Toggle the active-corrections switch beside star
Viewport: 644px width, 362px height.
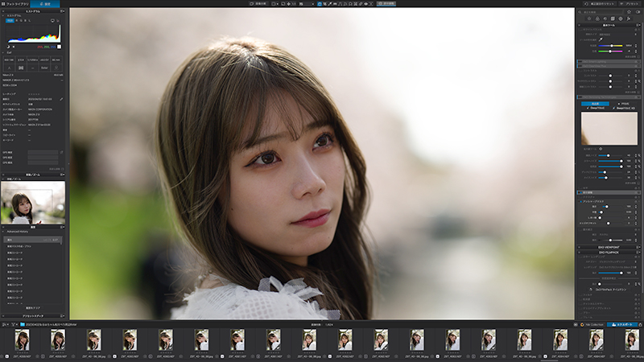click(638, 12)
